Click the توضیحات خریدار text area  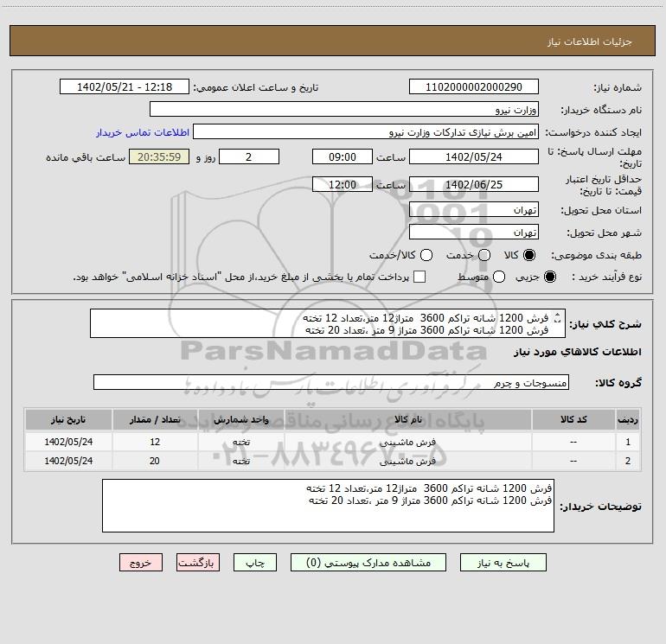pos(328,506)
